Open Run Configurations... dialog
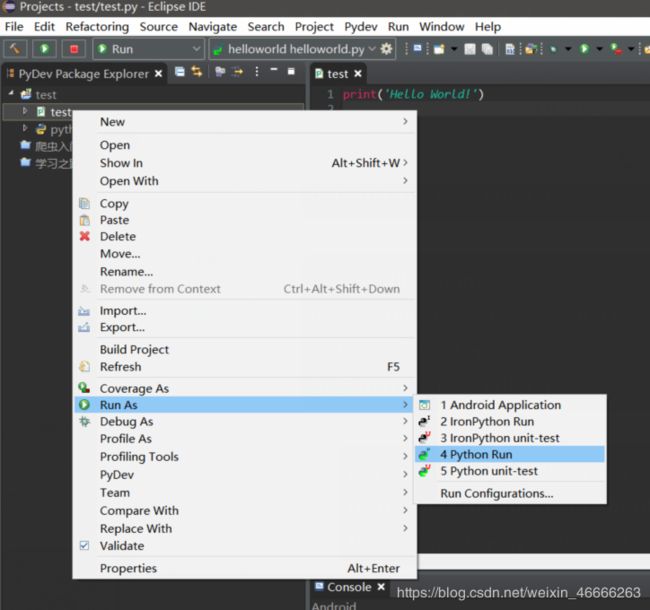This screenshot has width=650, height=610. 510,494
